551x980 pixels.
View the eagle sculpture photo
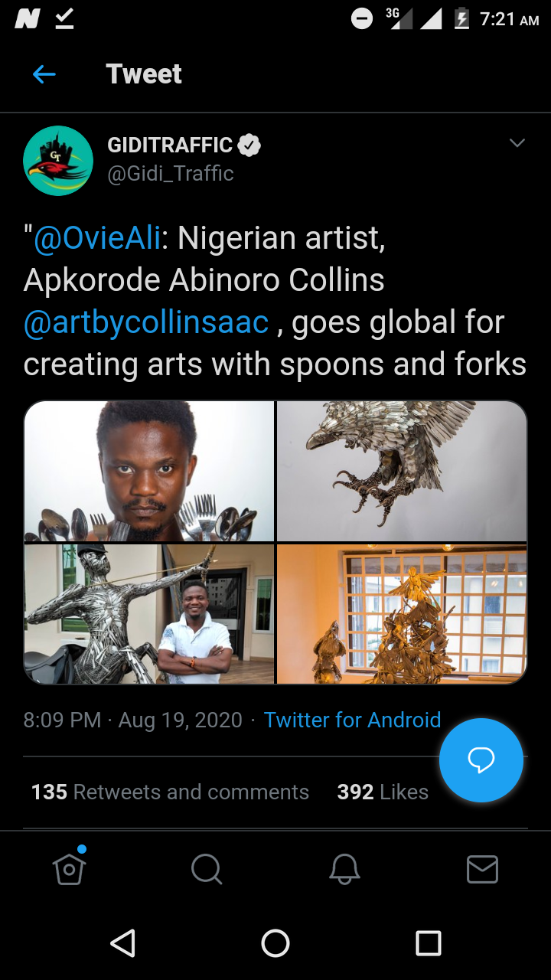pos(402,471)
